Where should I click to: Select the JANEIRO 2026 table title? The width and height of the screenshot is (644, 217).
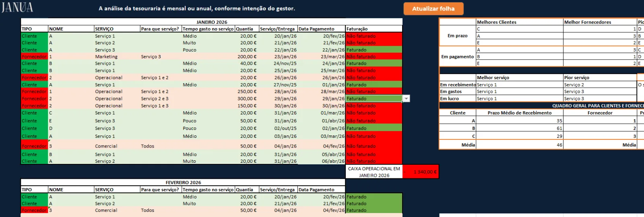[x=212, y=22]
